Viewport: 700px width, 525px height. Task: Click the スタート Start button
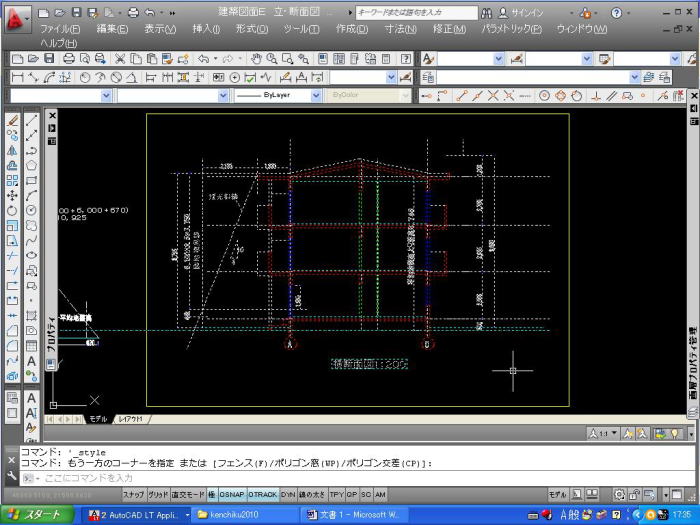click(x=37, y=515)
